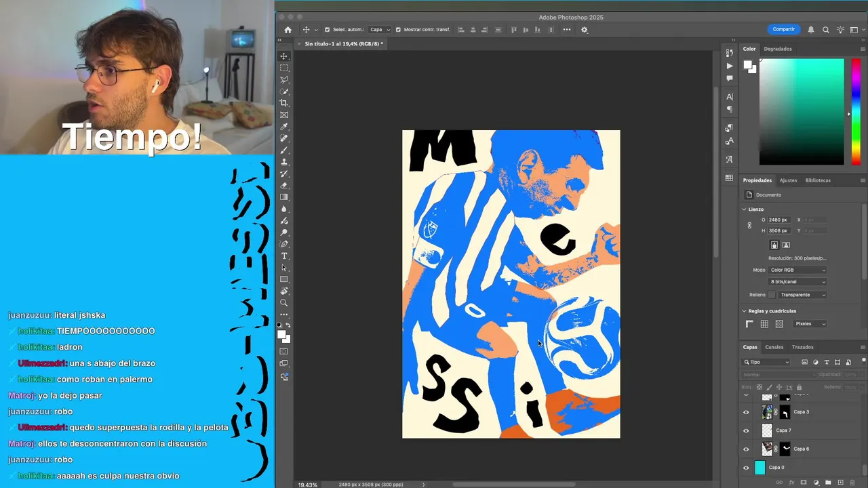Select the Frame tool

(284, 115)
